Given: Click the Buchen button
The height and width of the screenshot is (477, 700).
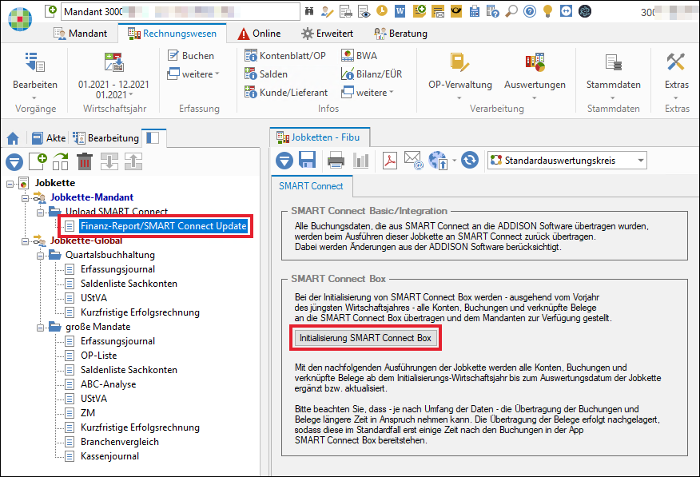Looking at the screenshot, I should tap(191, 56).
